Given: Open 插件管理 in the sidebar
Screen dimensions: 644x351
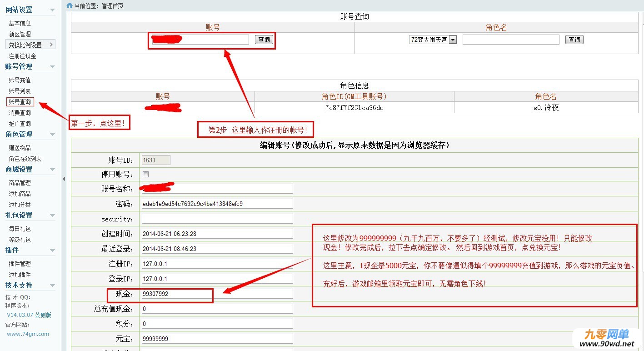Looking at the screenshot, I should (20, 264).
